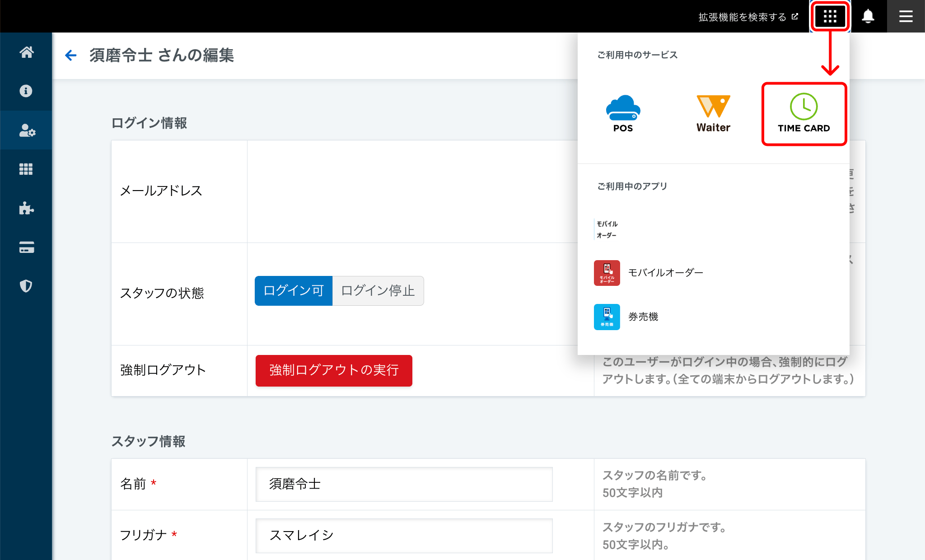
Task: Launch the Waiter service
Action: pyautogui.click(x=714, y=114)
